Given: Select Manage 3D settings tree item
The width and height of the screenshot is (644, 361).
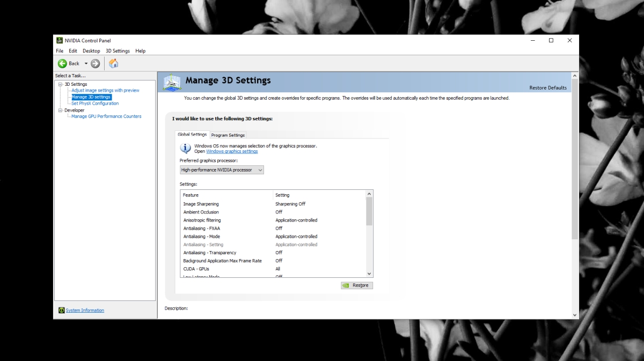Looking at the screenshot, I should 91,97.
